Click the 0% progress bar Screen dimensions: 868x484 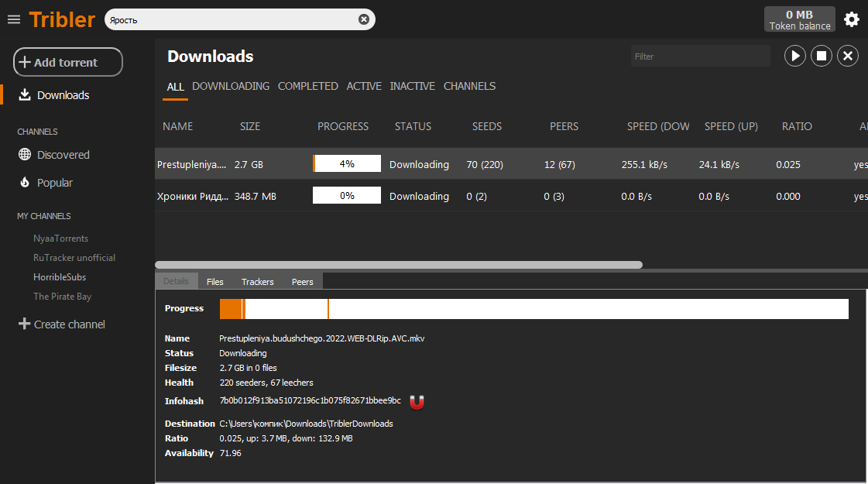(x=347, y=195)
